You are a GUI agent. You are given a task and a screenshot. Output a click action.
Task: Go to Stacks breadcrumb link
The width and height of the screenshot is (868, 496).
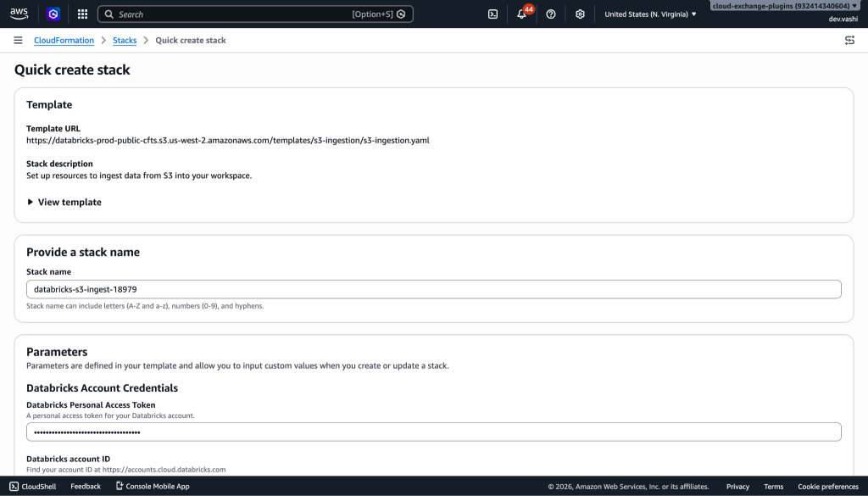pyautogui.click(x=125, y=40)
